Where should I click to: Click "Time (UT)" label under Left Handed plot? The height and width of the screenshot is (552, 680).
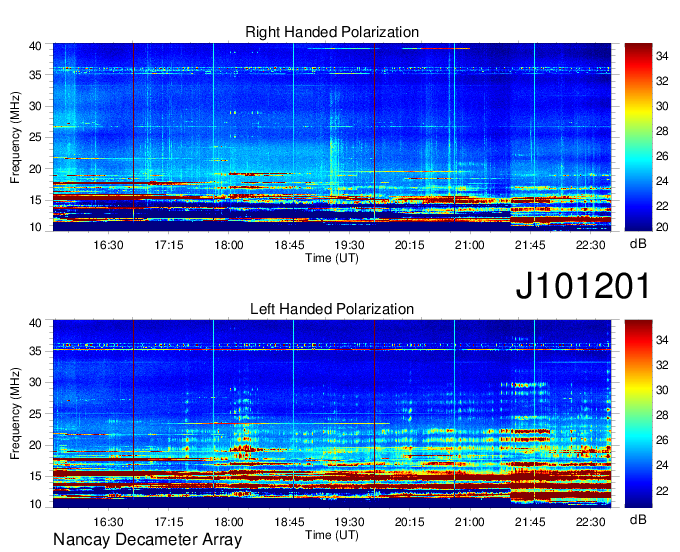click(332, 535)
